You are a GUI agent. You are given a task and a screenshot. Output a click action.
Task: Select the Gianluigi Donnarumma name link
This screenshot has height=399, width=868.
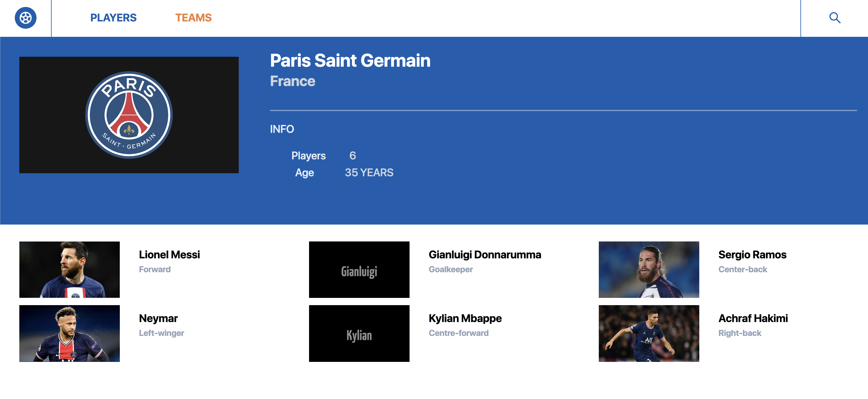click(x=484, y=254)
